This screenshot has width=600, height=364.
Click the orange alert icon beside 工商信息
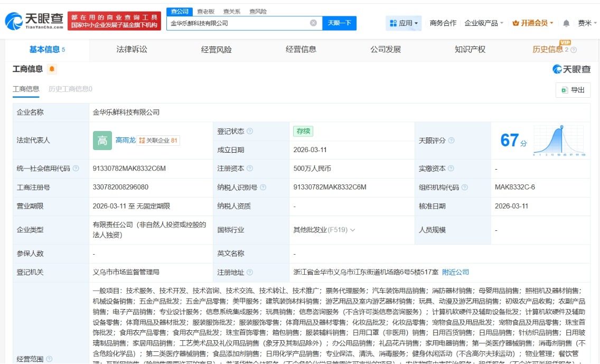pyautogui.click(x=52, y=69)
